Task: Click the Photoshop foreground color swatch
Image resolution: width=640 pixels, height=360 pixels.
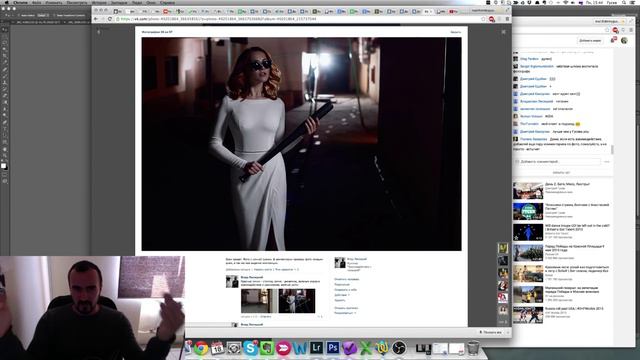Action: coord(3,165)
